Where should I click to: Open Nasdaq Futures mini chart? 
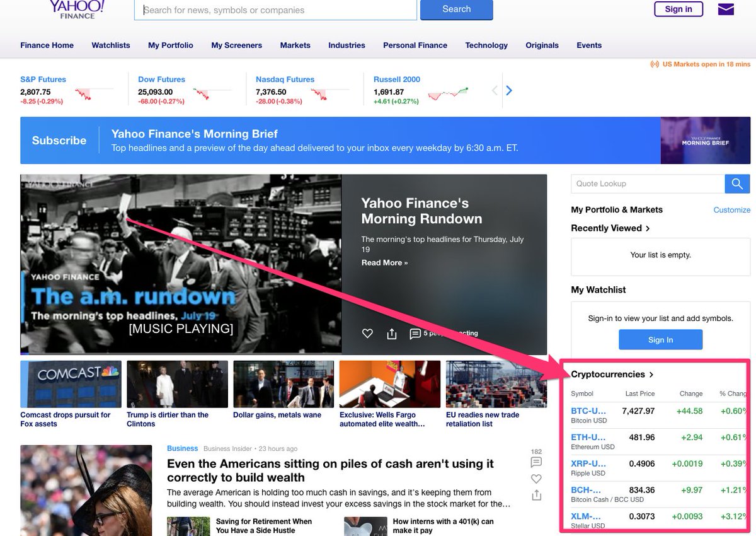coord(329,94)
